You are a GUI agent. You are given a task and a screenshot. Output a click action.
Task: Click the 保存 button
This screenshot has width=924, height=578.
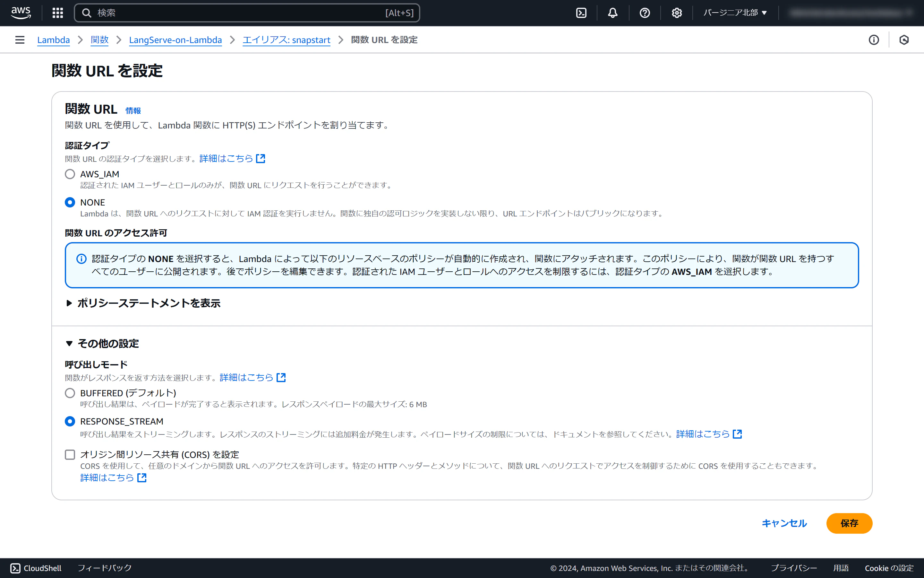point(849,523)
